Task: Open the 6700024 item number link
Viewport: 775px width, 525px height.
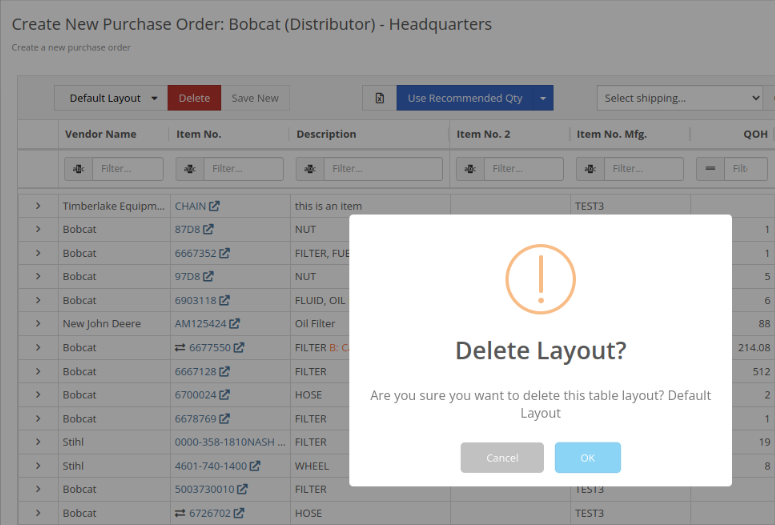Action: 196,394
